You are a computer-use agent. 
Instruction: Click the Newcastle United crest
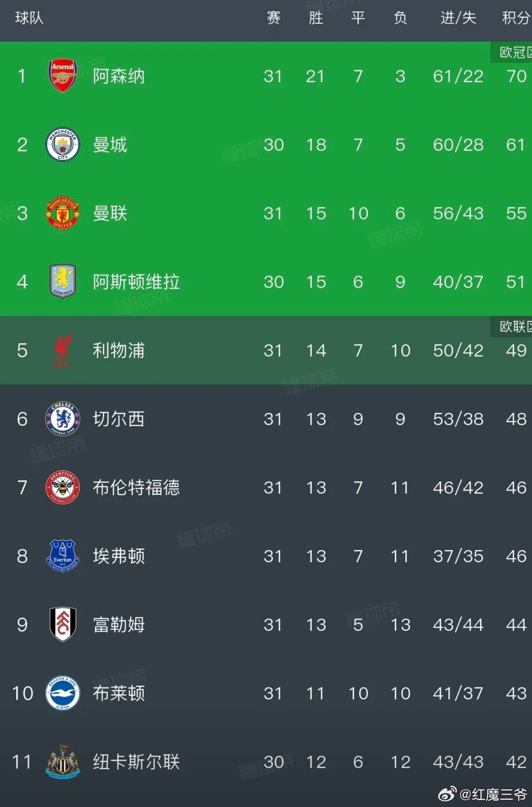click(x=63, y=761)
